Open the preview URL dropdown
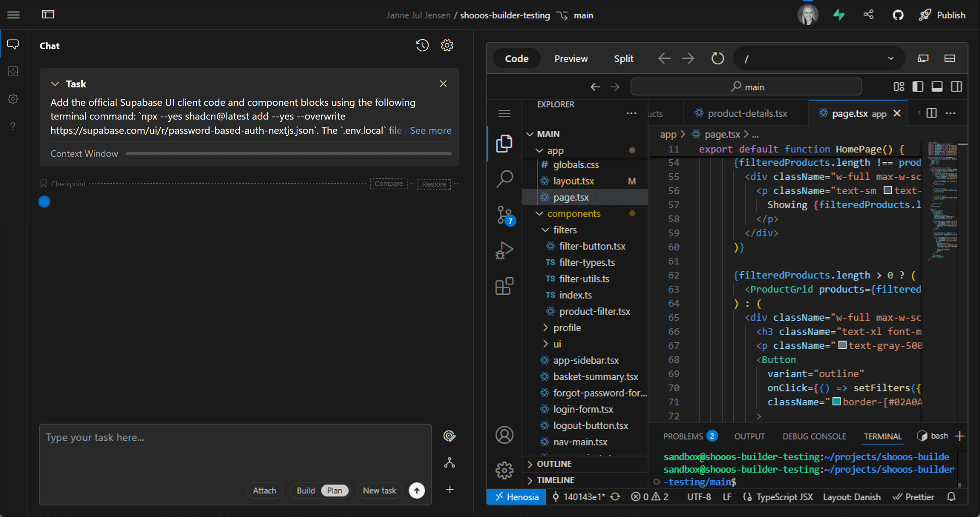Image resolution: width=980 pixels, height=517 pixels. point(890,59)
